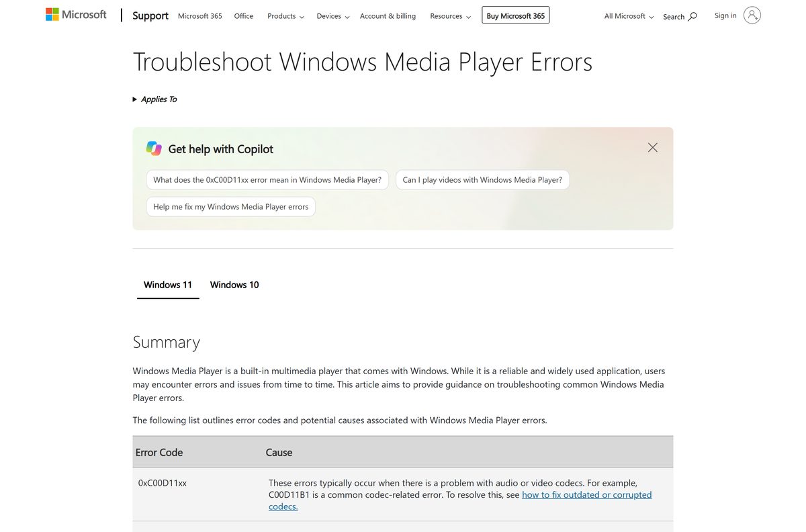Image resolution: width=806 pixels, height=532 pixels.
Task: Open Office navigation link
Action: [244, 16]
